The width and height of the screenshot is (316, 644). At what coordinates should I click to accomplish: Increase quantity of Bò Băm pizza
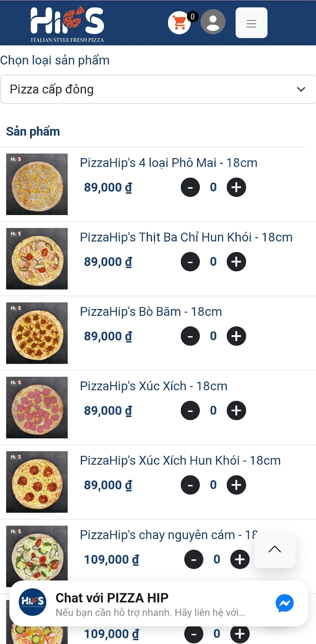[236, 336]
